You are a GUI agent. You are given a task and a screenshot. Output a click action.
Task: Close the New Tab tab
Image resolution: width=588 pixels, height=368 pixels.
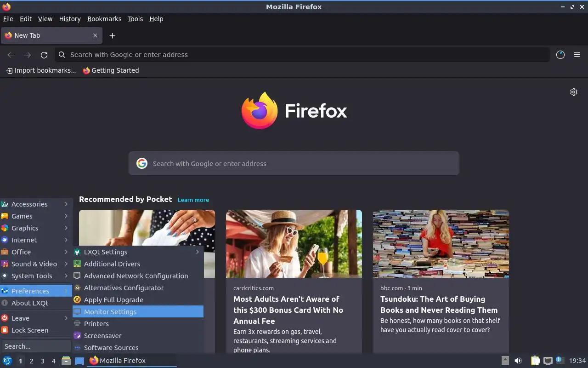tap(95, 35)
